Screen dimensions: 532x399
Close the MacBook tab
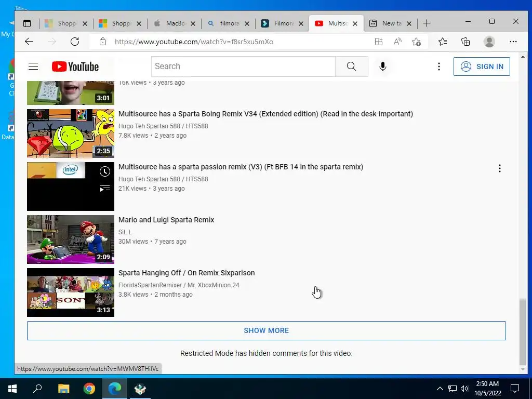pos(193,23)
